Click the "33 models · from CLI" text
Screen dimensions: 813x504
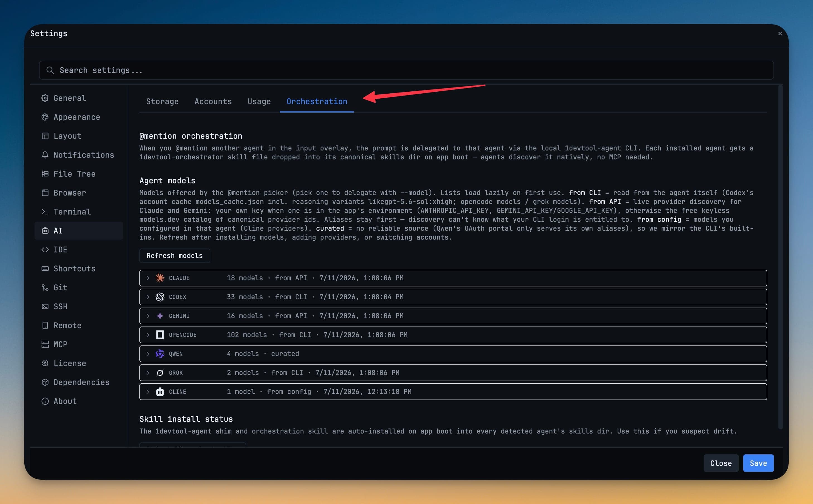tap(267, 297)
